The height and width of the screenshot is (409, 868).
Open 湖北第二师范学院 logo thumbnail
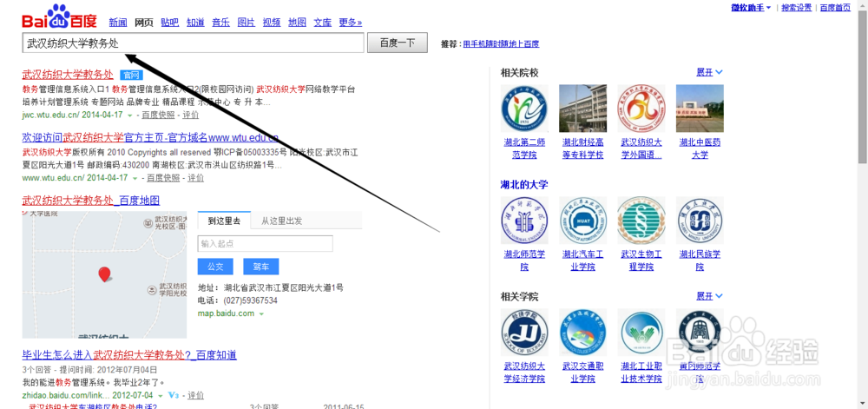[524, 109]
